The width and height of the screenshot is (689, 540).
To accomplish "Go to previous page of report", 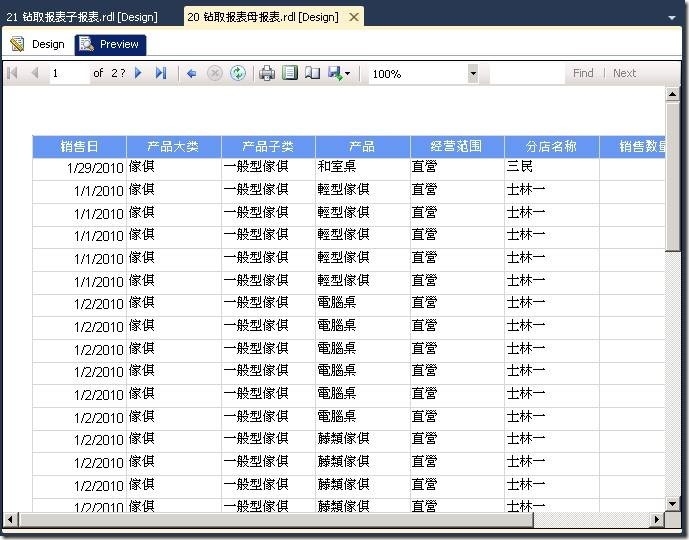I will (x=35, y=73).
